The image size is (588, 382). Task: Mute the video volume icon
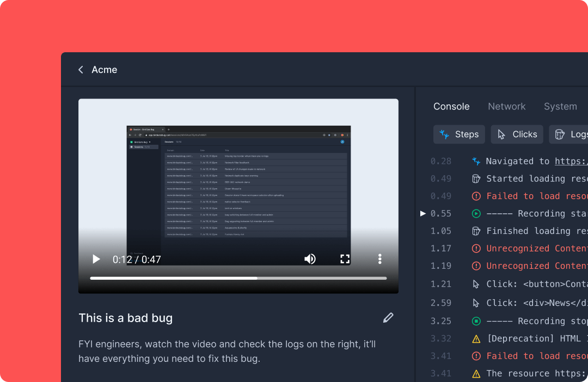click(x=310, y=259)
